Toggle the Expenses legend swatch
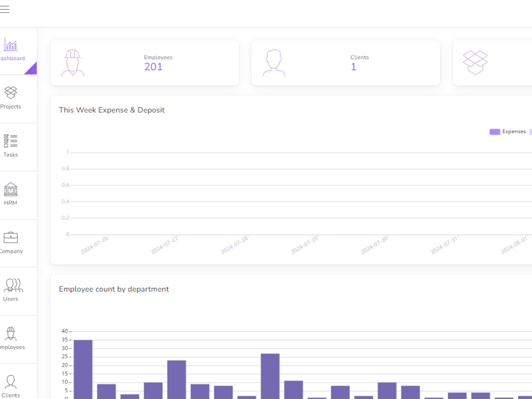This screenshot has width=532, height=399. pos(495,131)
